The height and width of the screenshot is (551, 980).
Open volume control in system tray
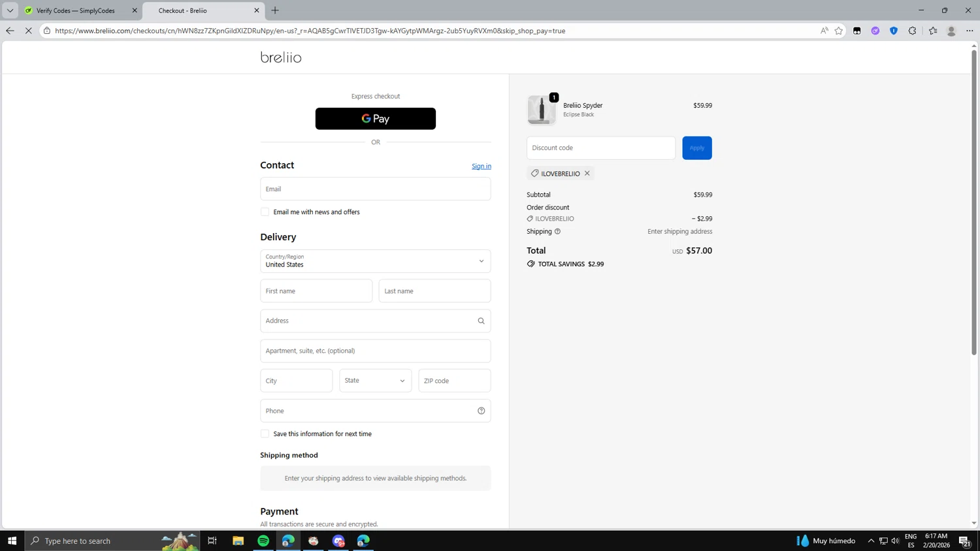coord(895,541)
